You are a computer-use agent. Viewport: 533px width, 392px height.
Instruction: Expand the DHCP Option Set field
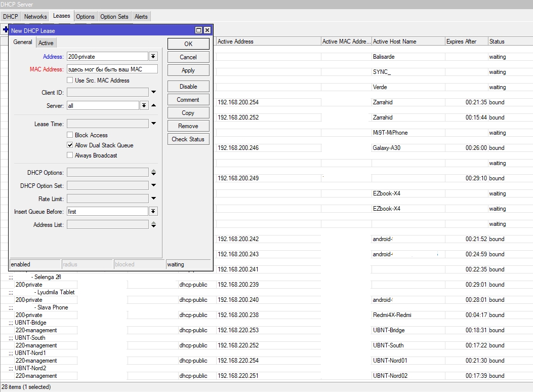pyautogui.click(x=154, y=185)
